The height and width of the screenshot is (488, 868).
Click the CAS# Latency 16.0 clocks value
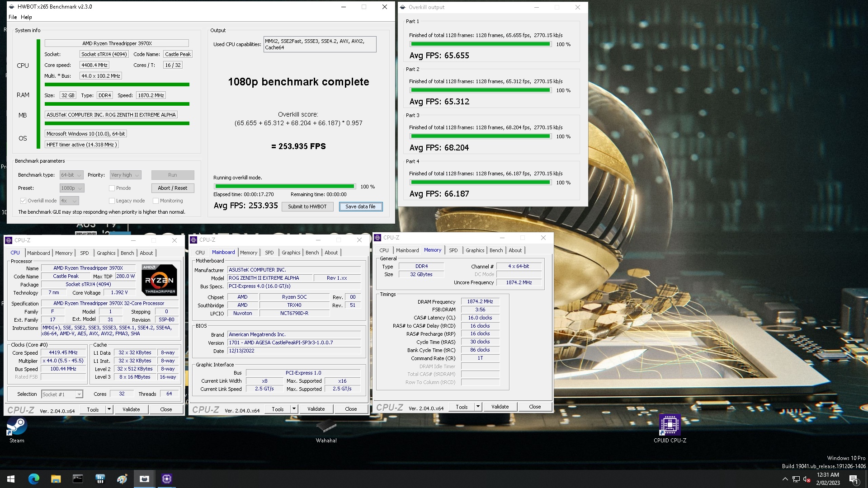(480, 318)
